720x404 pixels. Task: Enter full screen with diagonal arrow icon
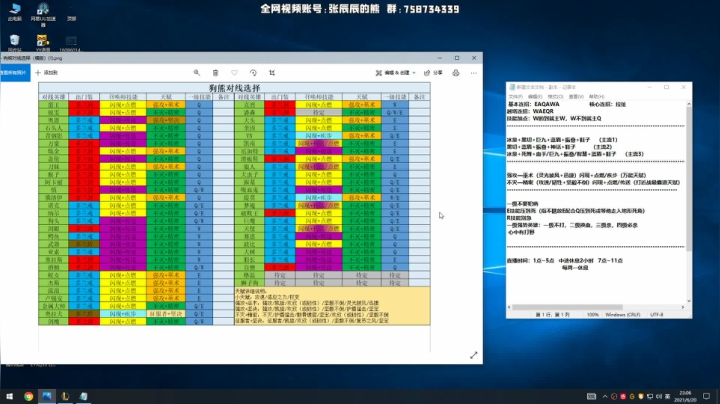coord(473,355)
